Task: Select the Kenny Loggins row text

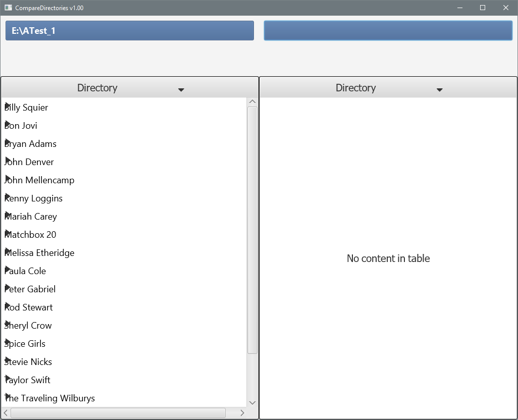Action: pyautogui.click(x=33, y=198)
